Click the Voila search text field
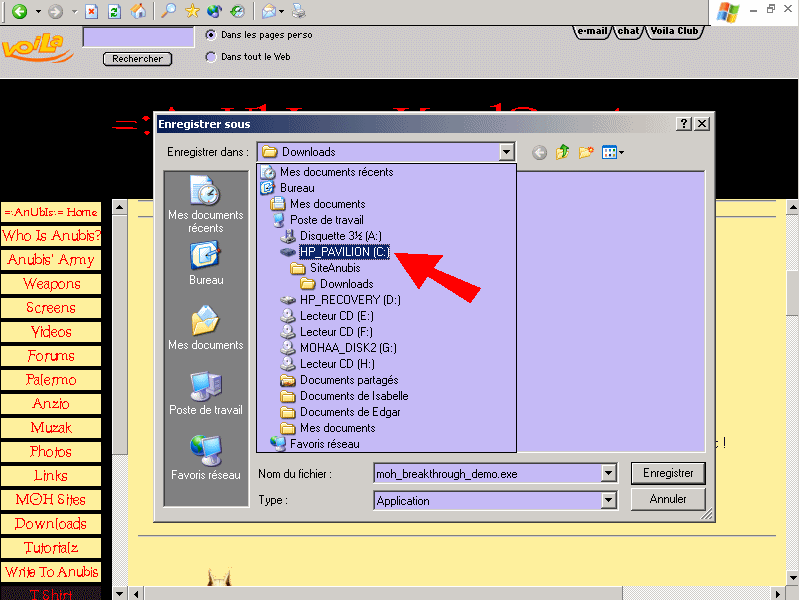The width and height of the screenshot is (800, 600). [x=138, y=37]
